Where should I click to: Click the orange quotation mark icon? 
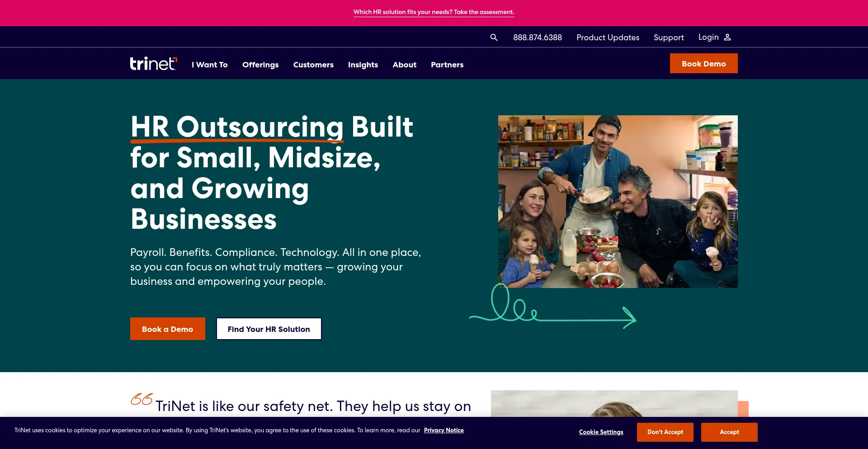pyautogui.click(x=142, y=399)
